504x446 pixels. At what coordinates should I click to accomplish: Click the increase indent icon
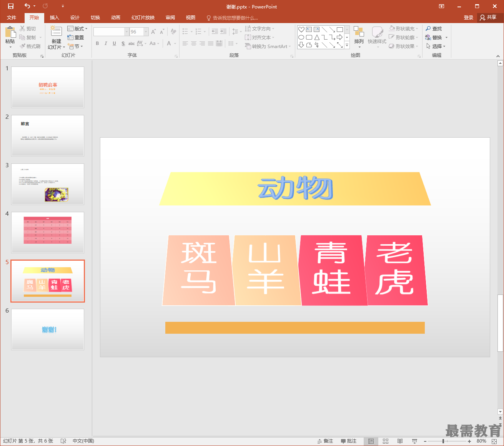pos(223,32)
